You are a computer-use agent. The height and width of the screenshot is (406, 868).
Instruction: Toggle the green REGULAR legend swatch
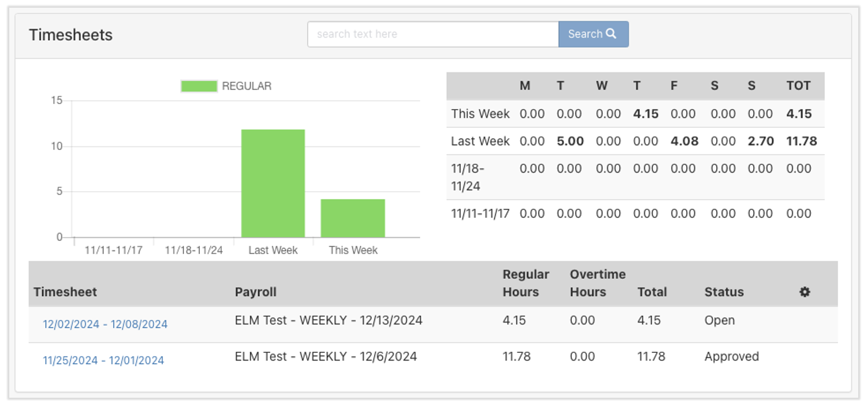(199, 86)
